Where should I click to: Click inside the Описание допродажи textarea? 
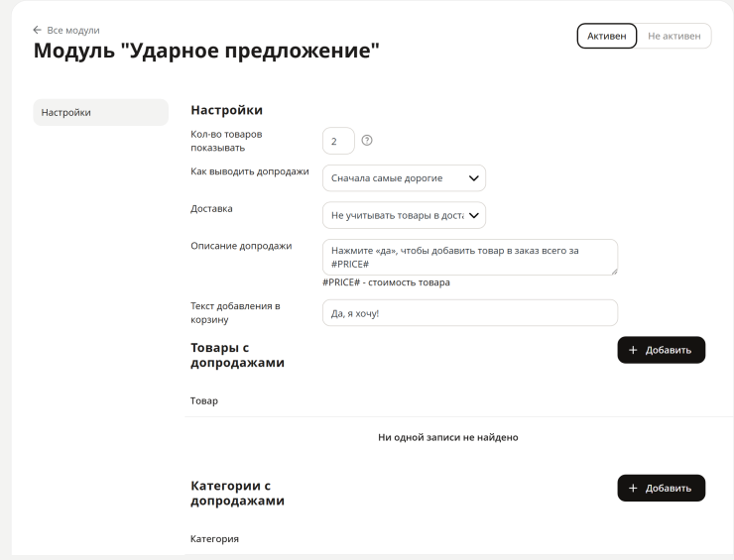pos(470,258)
